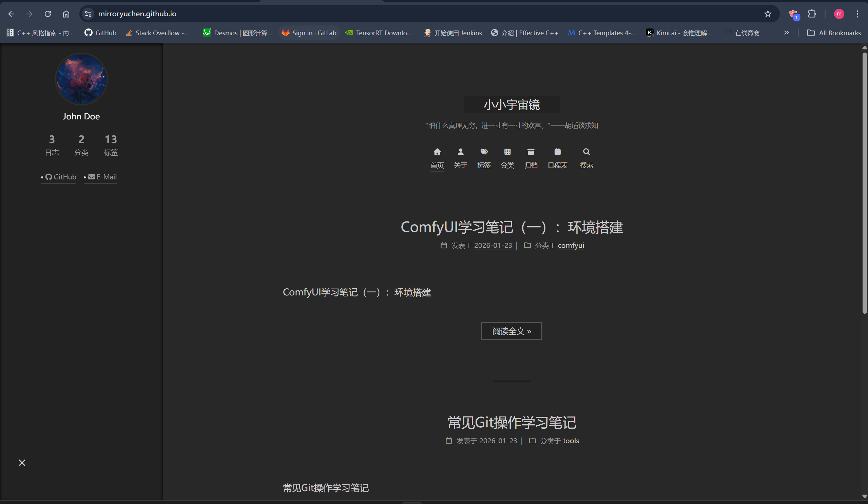868x504 pixels.
Task: Expand hidden bookmarks with the chevron
Action: pos(787,33)
